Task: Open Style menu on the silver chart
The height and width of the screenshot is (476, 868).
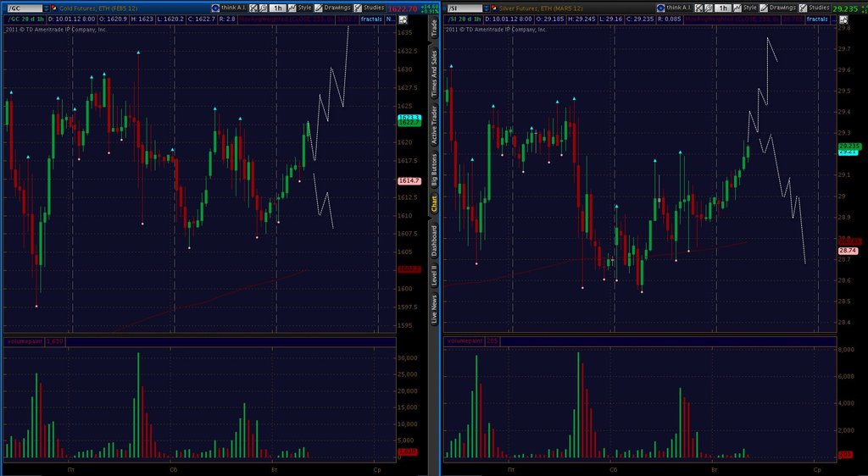Action: (x=746, y=8)
